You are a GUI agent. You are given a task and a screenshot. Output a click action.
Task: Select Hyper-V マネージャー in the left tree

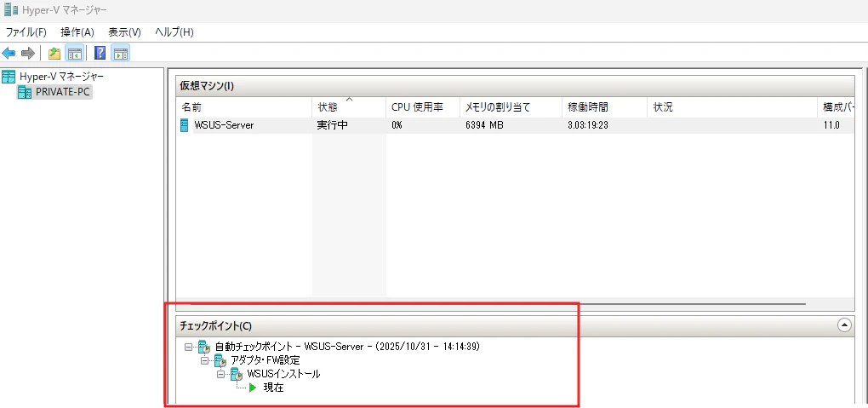point(61,76)
